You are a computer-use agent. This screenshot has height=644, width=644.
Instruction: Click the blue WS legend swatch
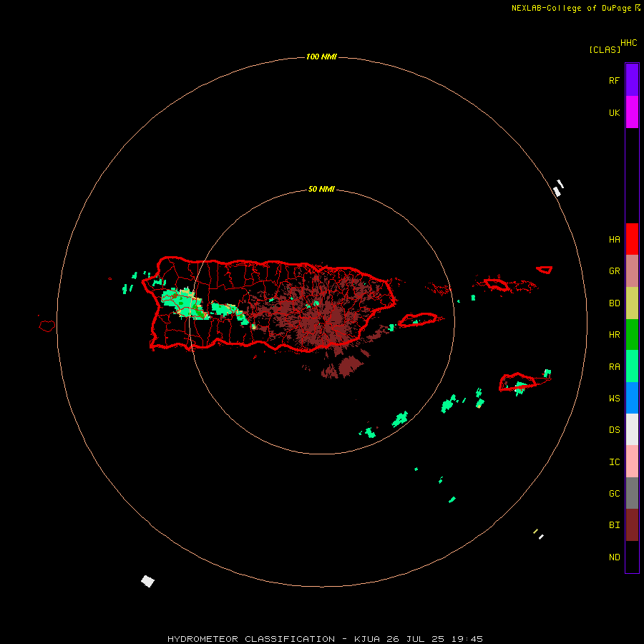tap(632, 398)
